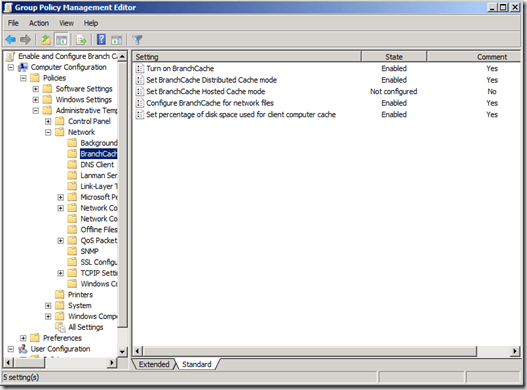Viewport: 527px width, 390px height.
Task: Switch to the Extended tab
Action: tap(154, 364)
